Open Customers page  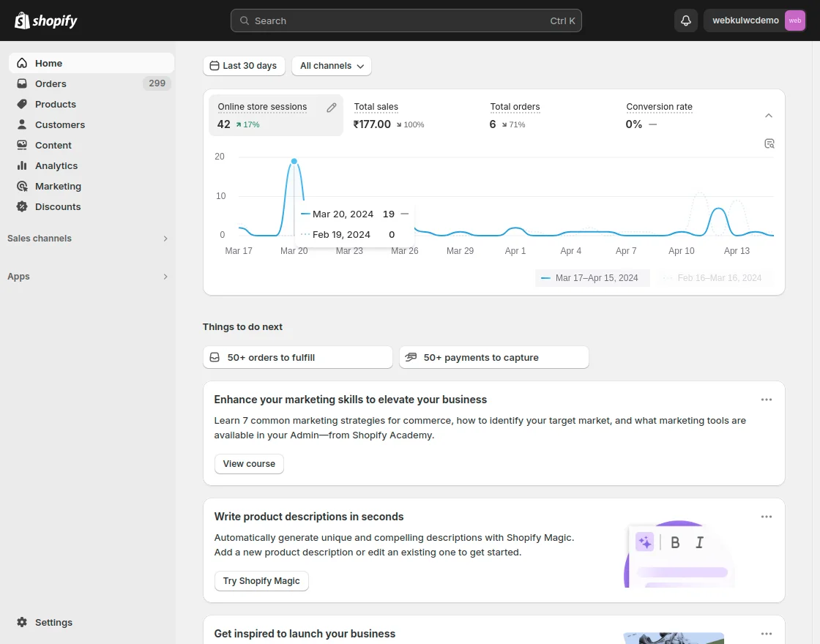pos(92,124)
